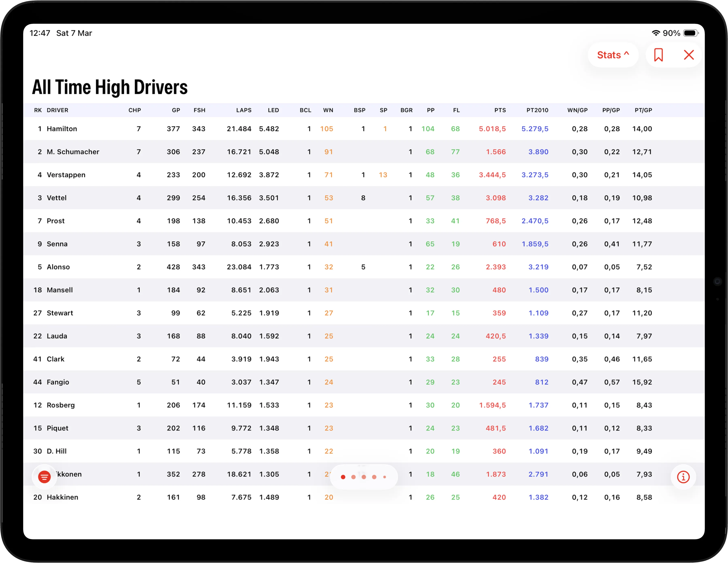Click the PP/GP column header
Image resolution: width=728 pixels, height=563 pixels.
[x=611, y=110]
